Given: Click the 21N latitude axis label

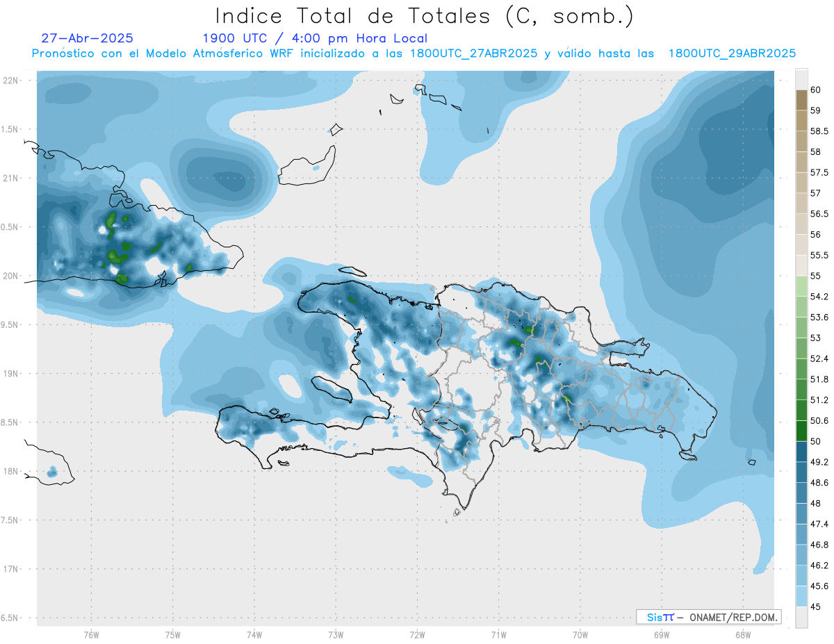Looking at the screenshot, I should [10, 178].
